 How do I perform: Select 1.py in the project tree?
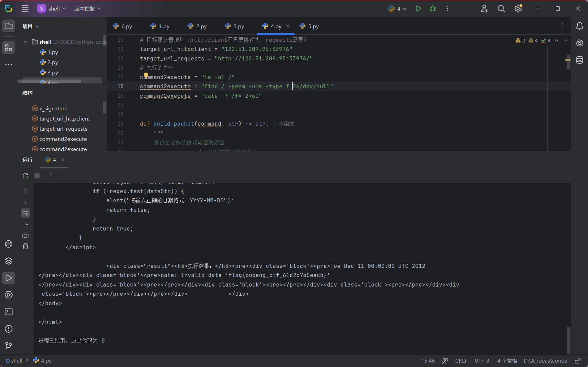point(49,52)
